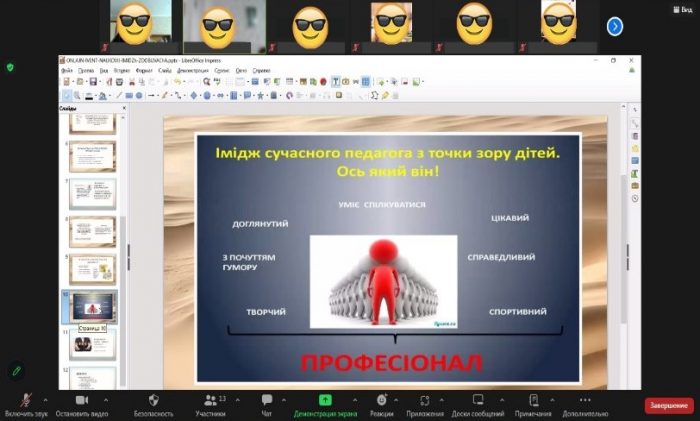Open Whiteboards (Доски сообщений) in the Zoom toolbar

(477, 400)
